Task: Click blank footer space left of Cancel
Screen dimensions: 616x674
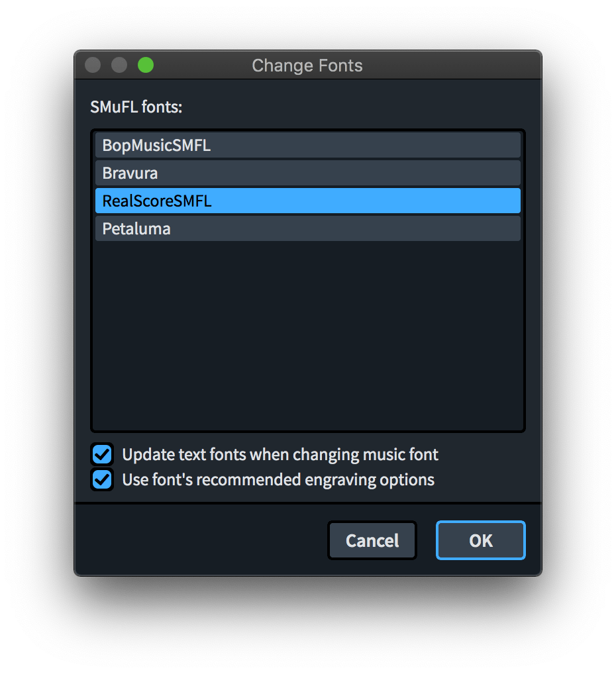Action: (x=200, y=540)
